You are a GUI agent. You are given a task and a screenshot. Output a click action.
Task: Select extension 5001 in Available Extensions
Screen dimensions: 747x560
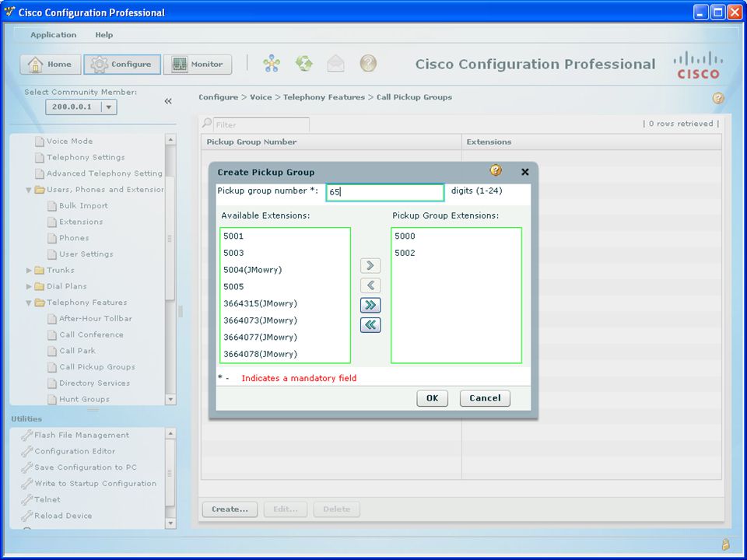click(285, 236)
